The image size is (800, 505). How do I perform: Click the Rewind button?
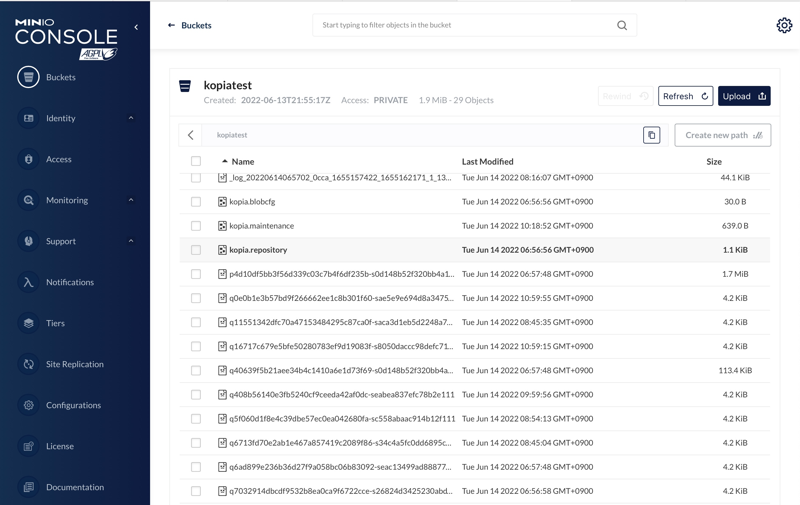pos(625,96)
